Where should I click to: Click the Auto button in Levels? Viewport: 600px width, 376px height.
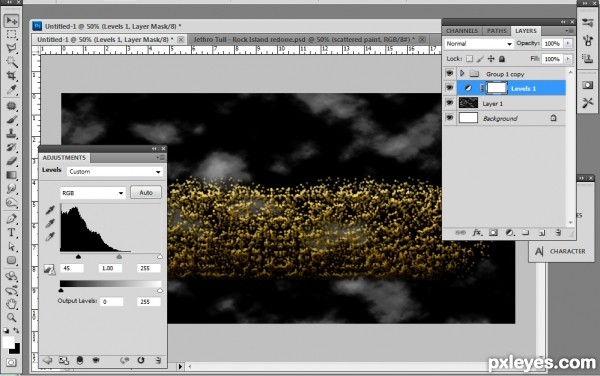coord(146,192)
